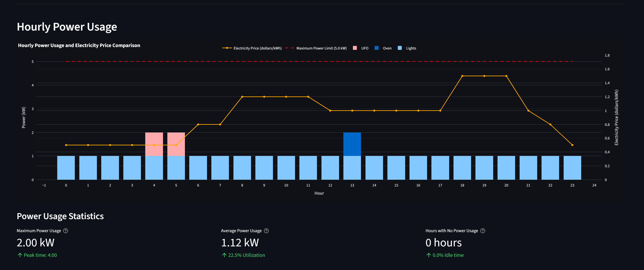The width and height of the screenshot is (644, 270).
Task: Click help icon beside Hours with No Power Usage
Action: coord(483,231)
